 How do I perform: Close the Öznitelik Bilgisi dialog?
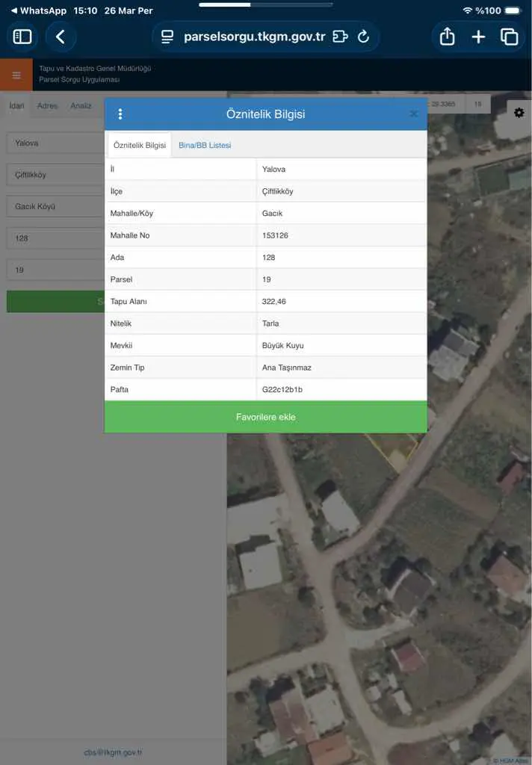tap(413, 114)
